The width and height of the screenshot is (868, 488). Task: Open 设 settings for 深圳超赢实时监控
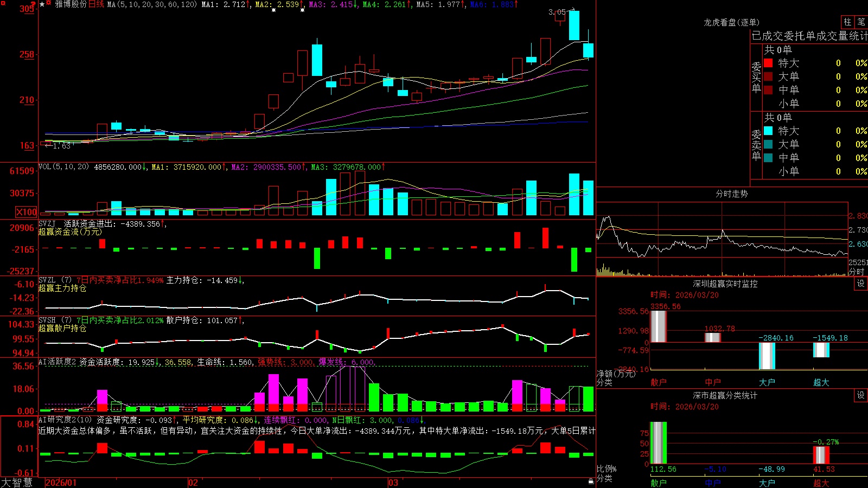coord(861,284)
